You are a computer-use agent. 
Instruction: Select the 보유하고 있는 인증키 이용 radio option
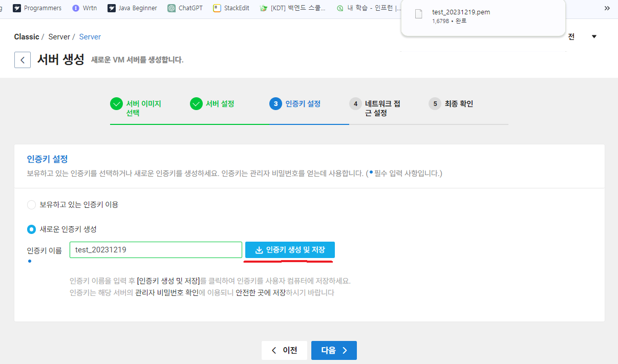[31, 205]
